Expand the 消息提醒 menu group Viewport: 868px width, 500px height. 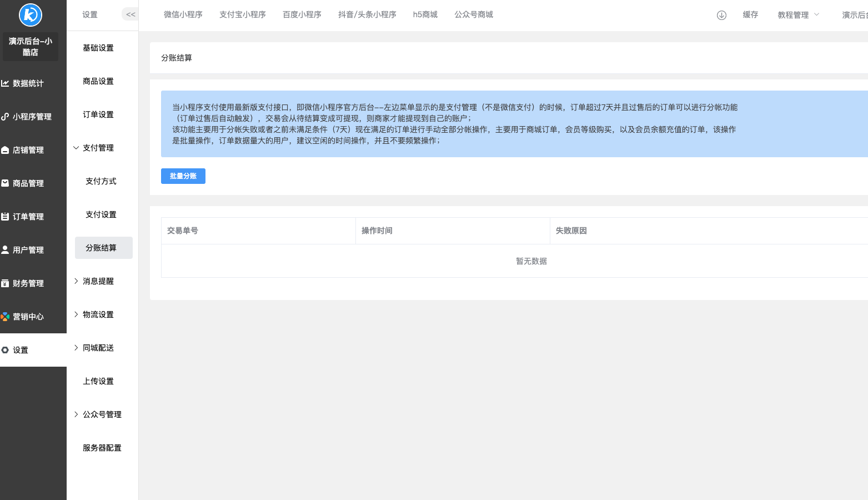77,281
